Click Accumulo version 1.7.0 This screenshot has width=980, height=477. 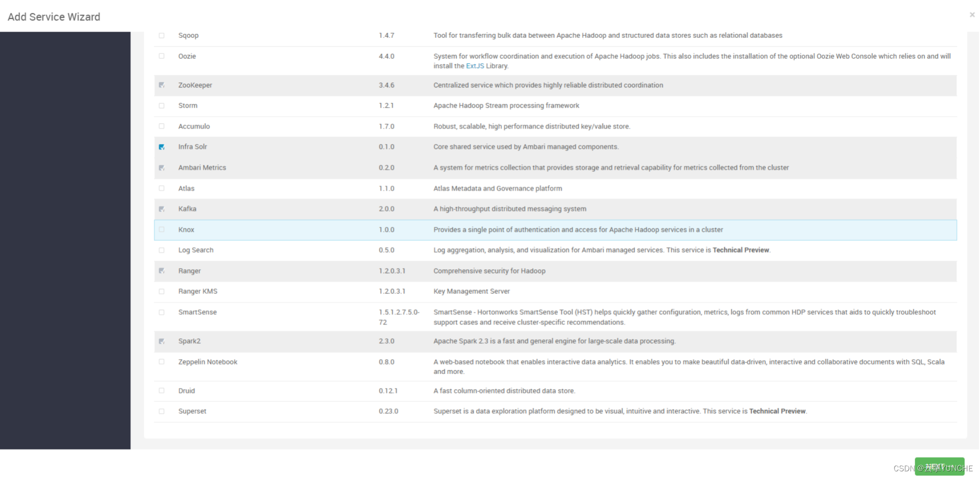pos(386,126)
